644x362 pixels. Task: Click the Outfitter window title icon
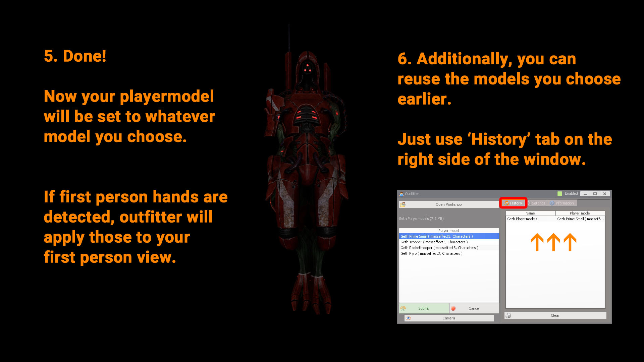(x=401, y=194)
